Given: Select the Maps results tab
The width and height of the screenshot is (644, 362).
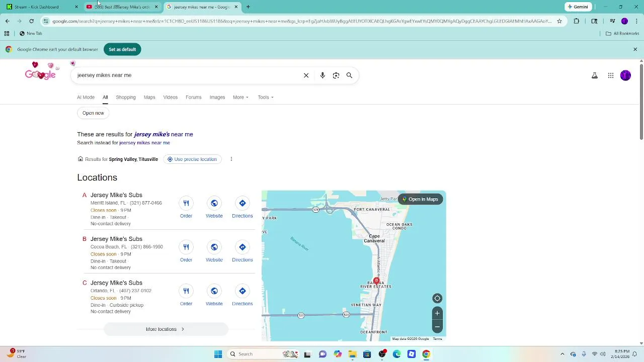Looking at the screenshot, I should pyautogui.click(x=149, y=98).
